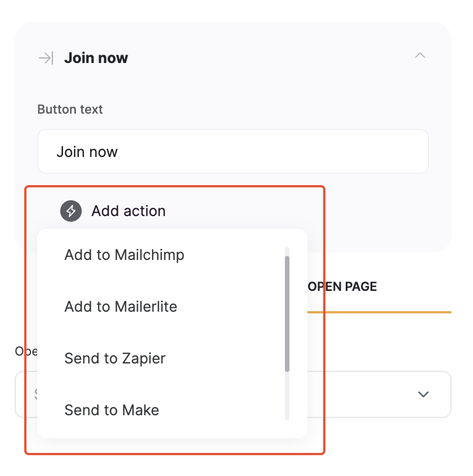The height and width of the screenshot is (476, 473).
Task: Click inside the Button text input field
Action: [x=233, y=151]
